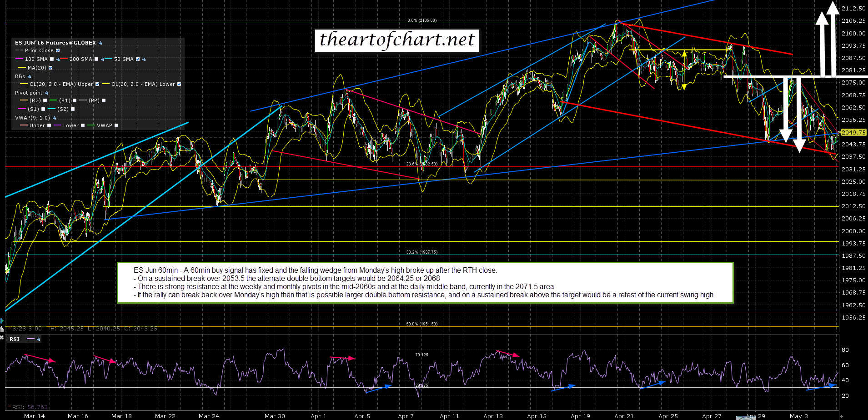
Task: Click the theartofchart.net watermark link
Action: (x=396, y=40)
